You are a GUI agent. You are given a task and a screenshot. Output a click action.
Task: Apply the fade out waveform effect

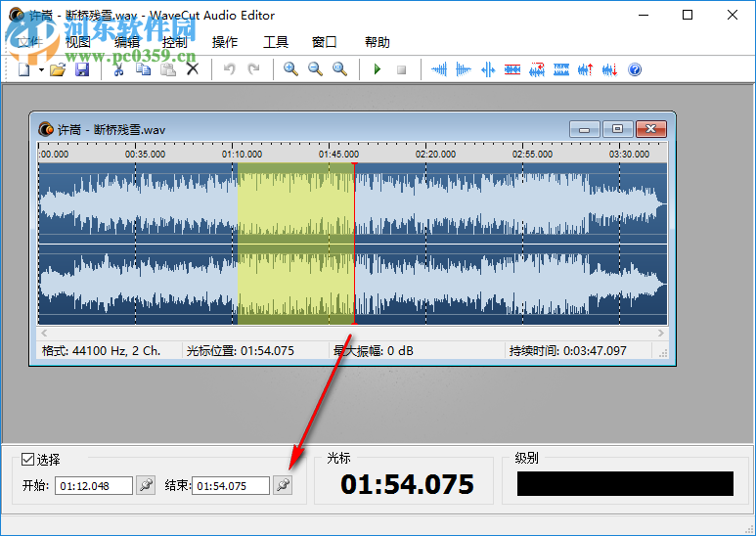tap(464, 69)
